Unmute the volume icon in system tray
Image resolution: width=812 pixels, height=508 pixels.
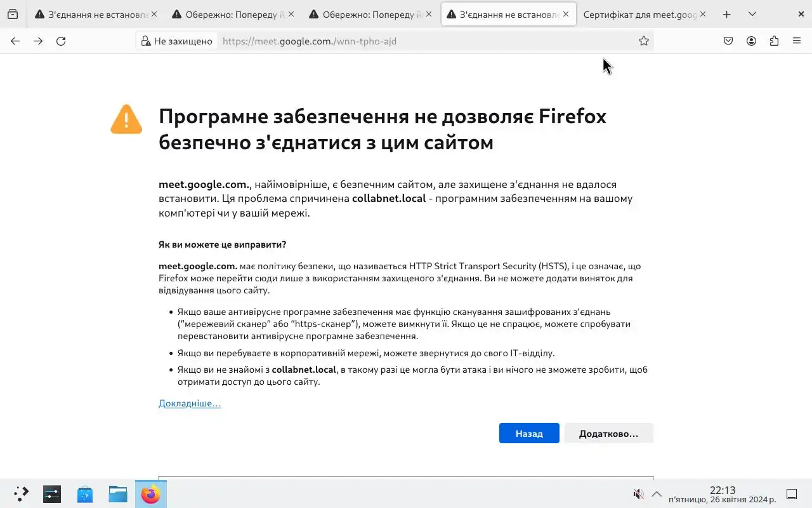[638, 494]
